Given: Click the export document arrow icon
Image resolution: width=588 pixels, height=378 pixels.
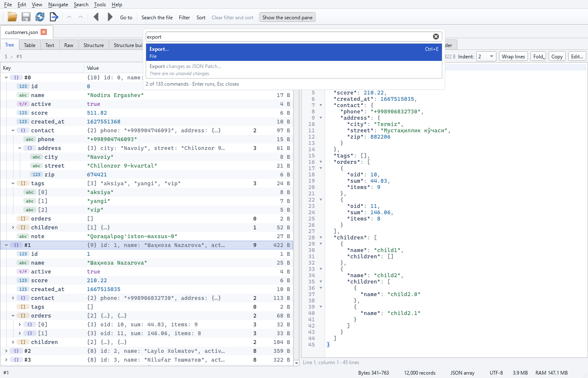Looking at the screenshot, I should coord(54,17).
